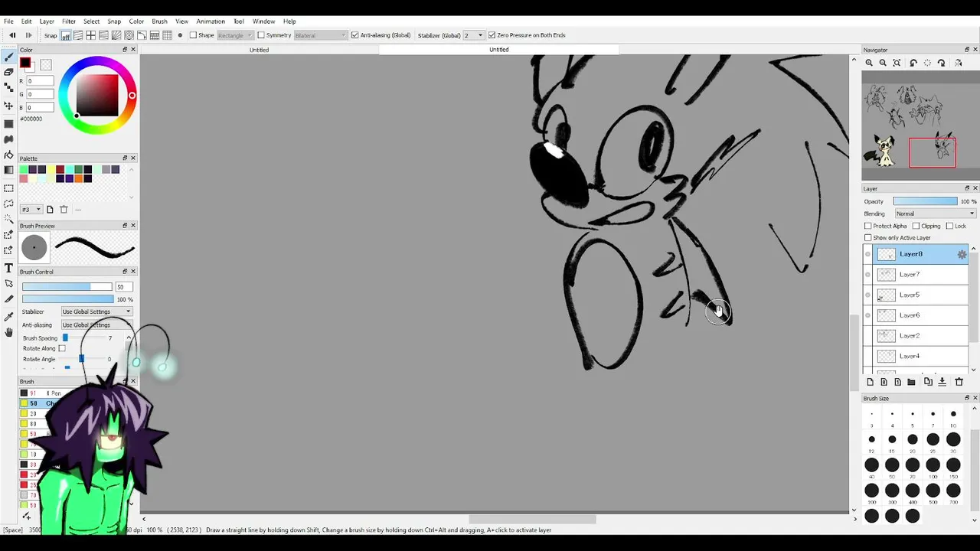Select the Gradient tool
Viewport: 980px width, 551px height.
[x=8, y=170]
